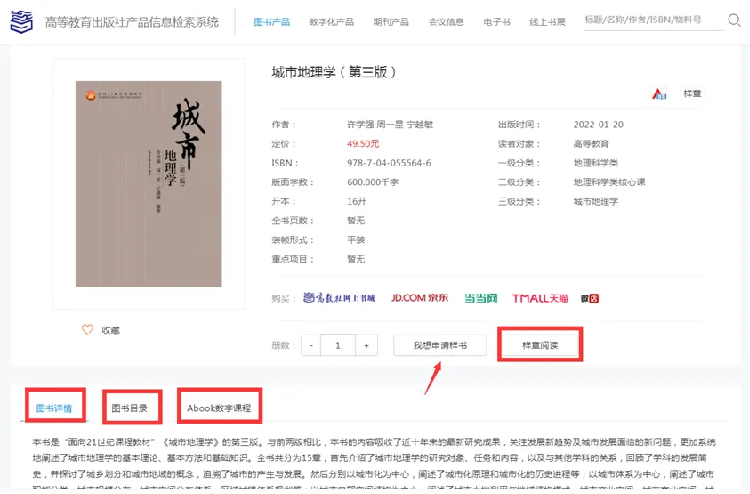Screen dimensions: 750x494
Task: Decrease quantity with minus button
Action: (x=311, y=345)
